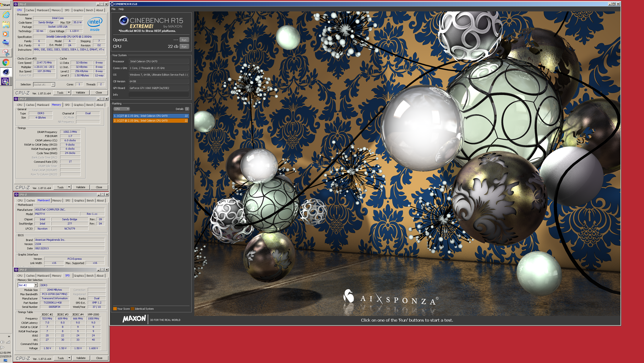
Task: Click the panel splitter handle beside the render view
Action: coord(193,168)
